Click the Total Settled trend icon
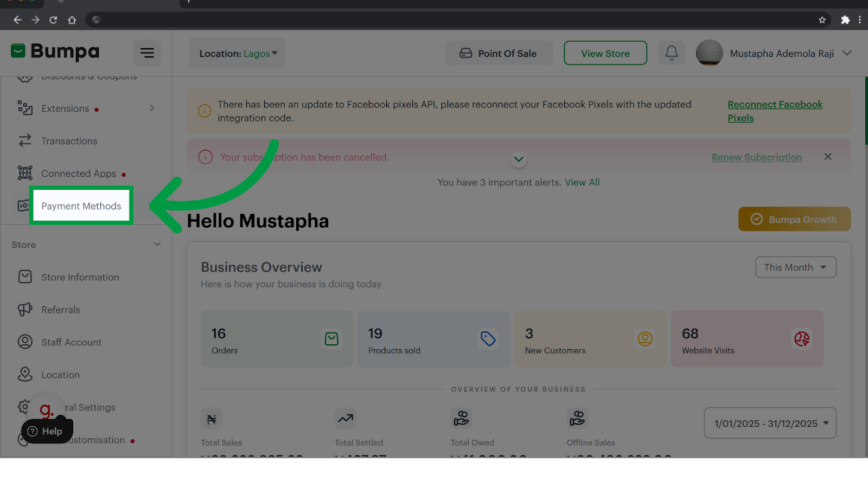This screenshot has height=488, width=868. (346, 419)
